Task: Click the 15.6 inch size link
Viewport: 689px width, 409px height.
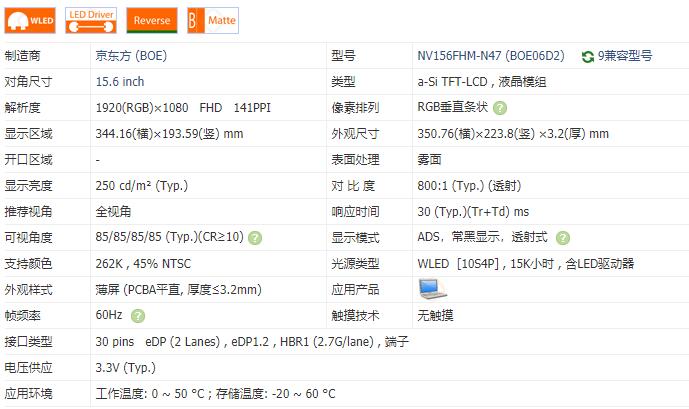Action: 120,82
